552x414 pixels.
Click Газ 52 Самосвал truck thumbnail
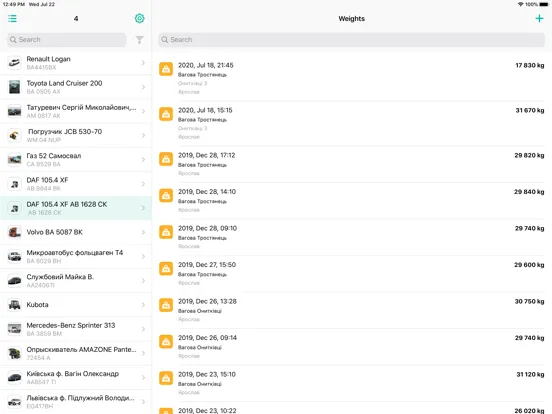(x=14, y=159)
